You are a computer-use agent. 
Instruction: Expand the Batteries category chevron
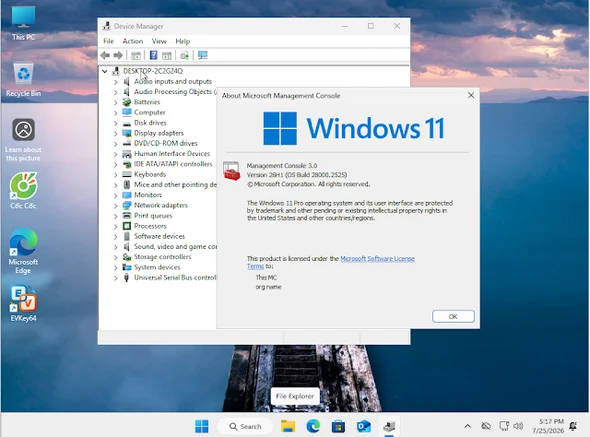(116, 102)
